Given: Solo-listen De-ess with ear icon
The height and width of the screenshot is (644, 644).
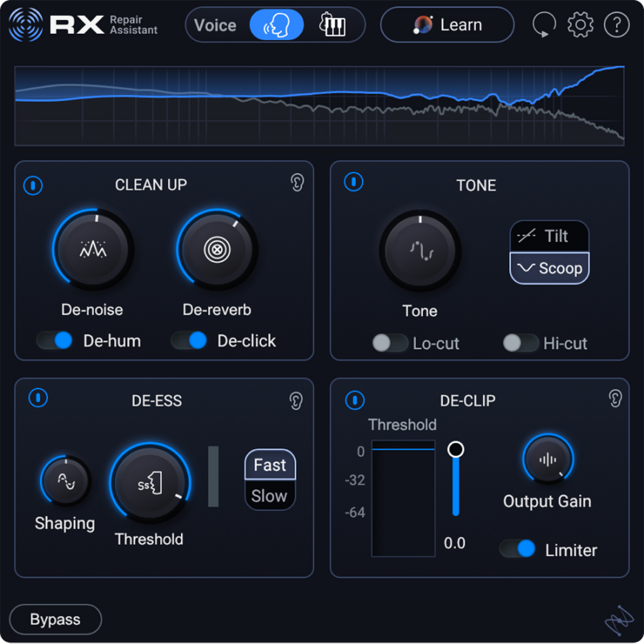Looking at the screenshot, I should coord(296,401).
